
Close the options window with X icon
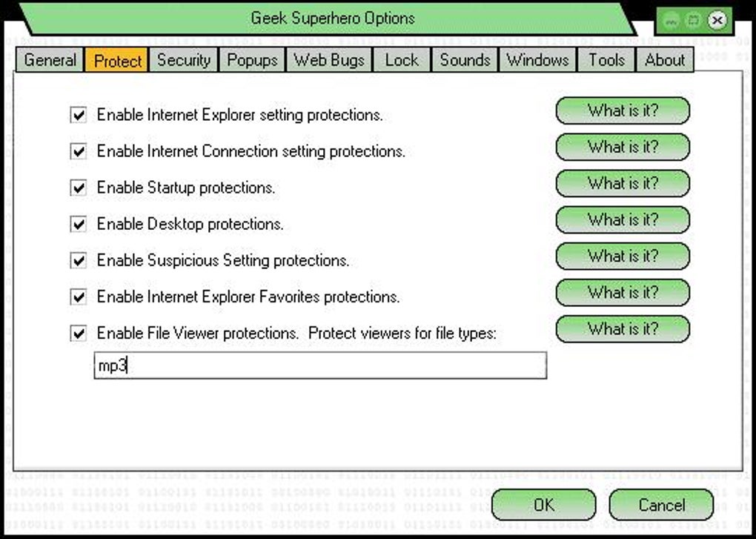[x=717, y=21]
